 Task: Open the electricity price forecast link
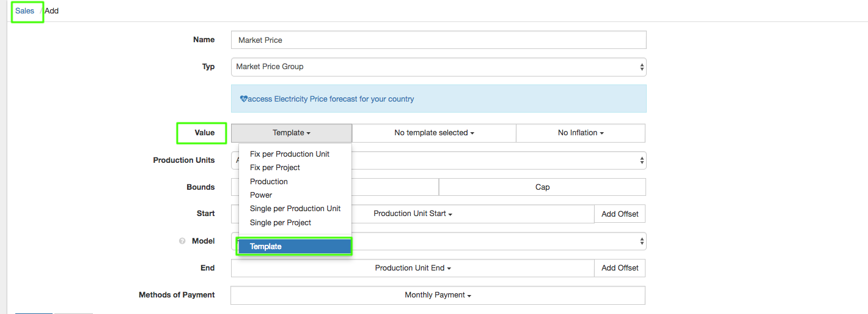point(331,99)
